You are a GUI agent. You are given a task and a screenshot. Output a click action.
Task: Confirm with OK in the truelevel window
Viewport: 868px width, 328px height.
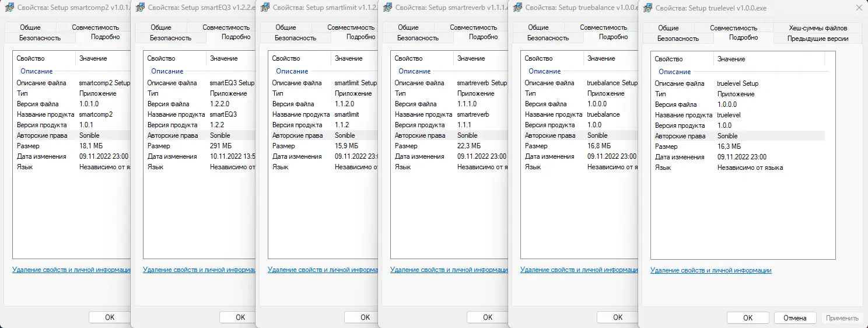[748, 317]
